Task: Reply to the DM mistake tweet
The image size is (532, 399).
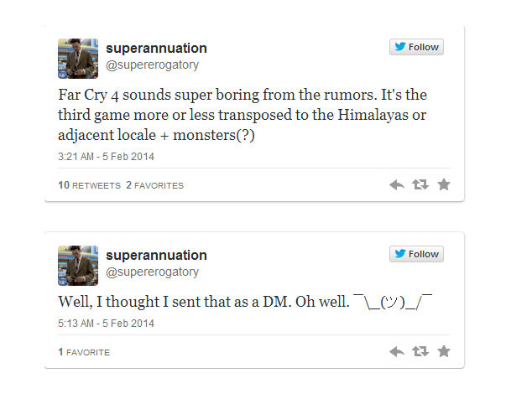Action: click(397, 351)
